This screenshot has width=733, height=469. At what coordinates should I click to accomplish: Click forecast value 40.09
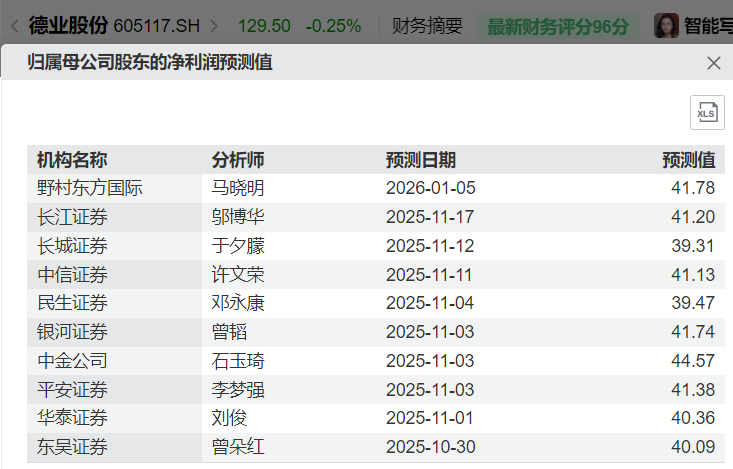[693, 447]
